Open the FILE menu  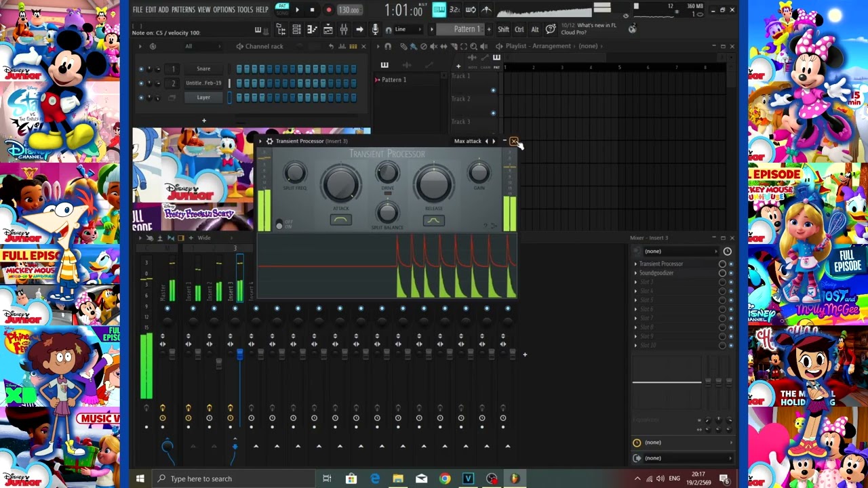[x=138, y=9]
